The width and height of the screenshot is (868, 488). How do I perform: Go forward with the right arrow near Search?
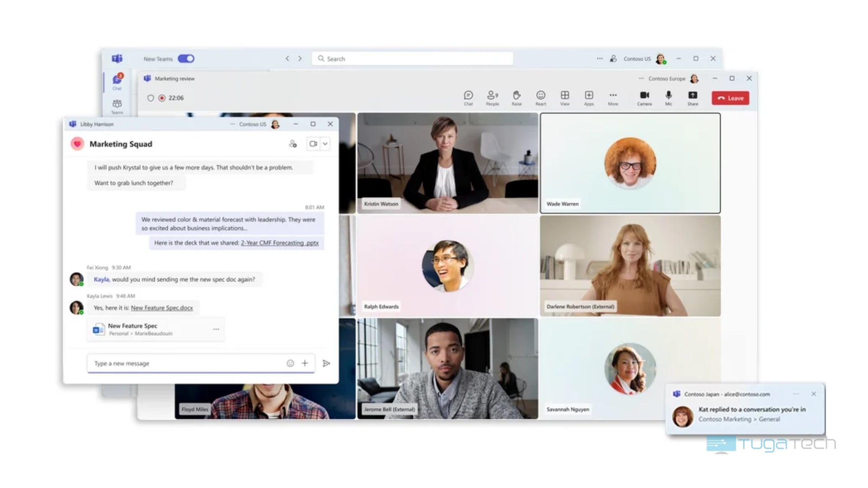point(300,59)
